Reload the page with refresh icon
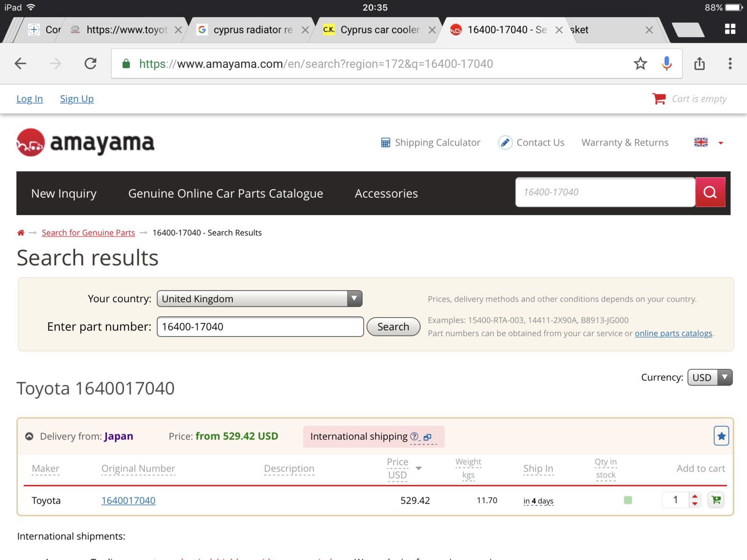This screenshot has width=747, height=560. [91, 63]
